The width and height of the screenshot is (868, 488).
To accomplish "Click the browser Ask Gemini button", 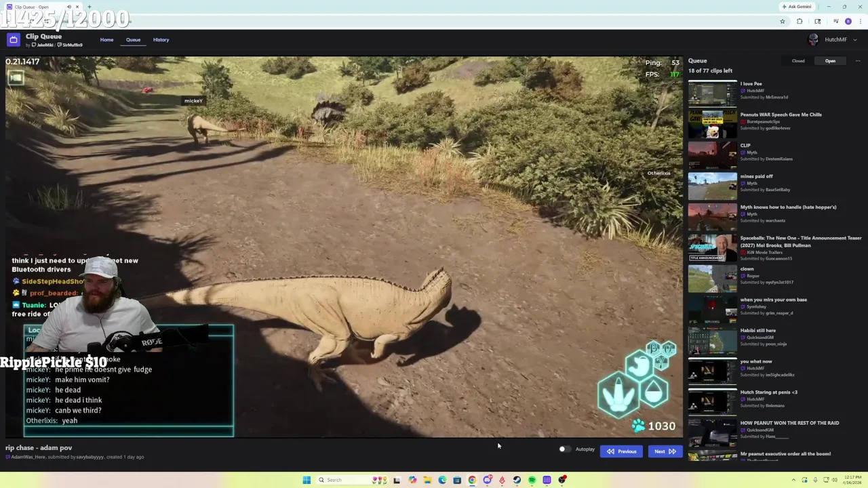I will click(797, 7).
